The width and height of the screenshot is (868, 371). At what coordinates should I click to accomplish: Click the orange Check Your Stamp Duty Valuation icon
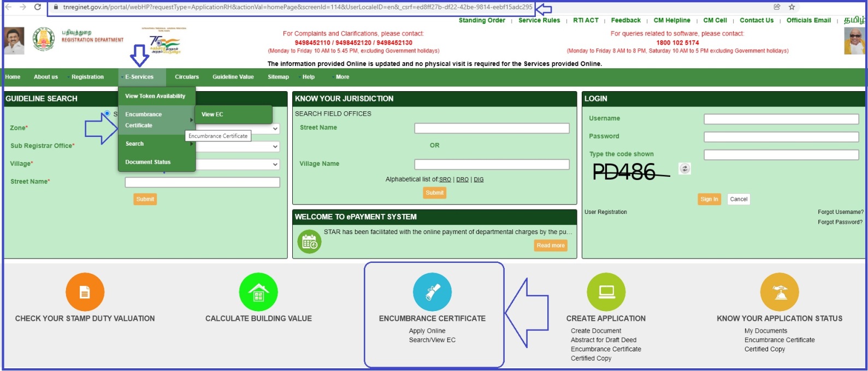[x=85, y=292]
